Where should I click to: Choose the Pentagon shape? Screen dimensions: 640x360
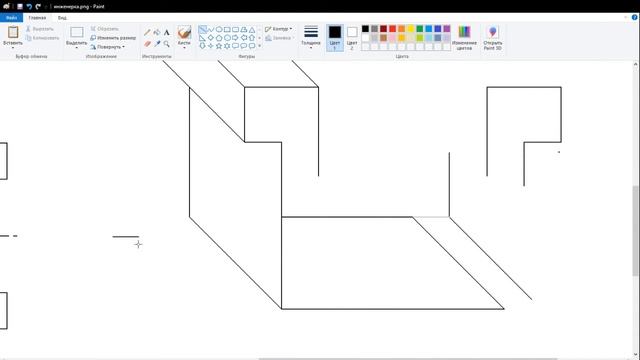click(219, 38)
